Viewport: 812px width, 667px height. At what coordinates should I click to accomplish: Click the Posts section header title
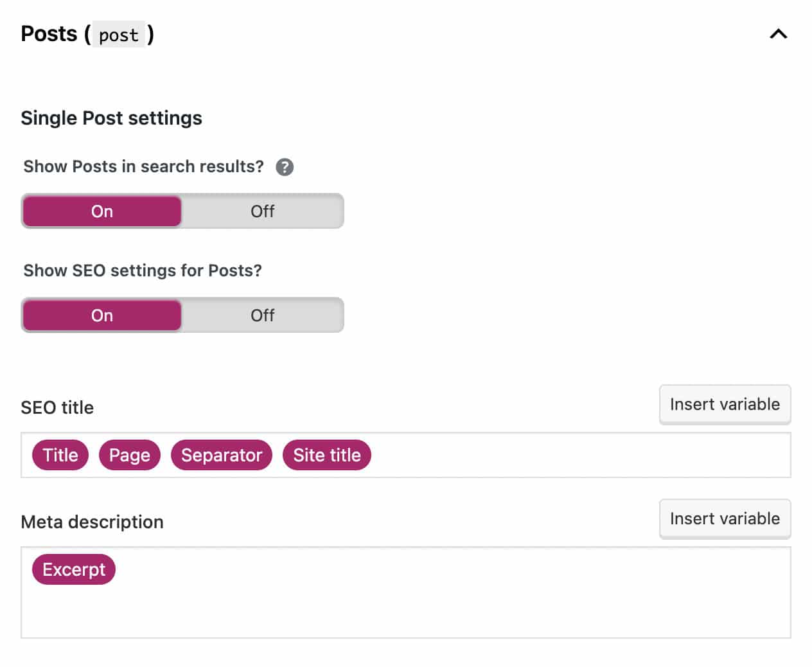click(x=49, y=34)
